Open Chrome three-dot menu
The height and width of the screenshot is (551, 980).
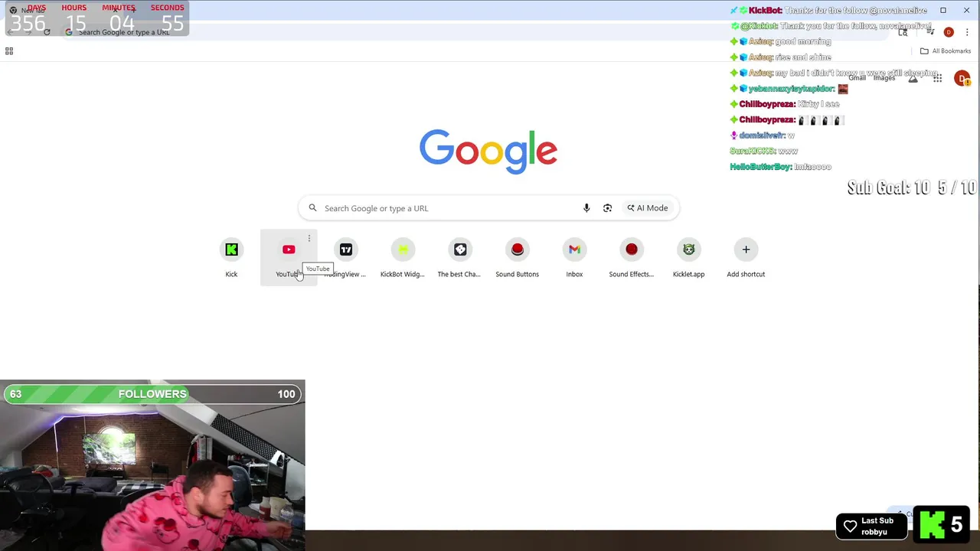(967, 32)
